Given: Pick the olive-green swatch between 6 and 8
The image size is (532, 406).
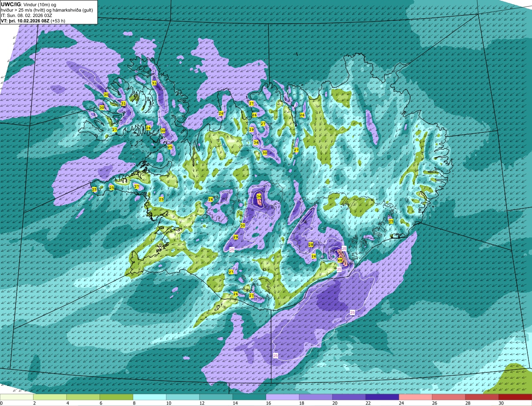Looking at the screenshot, I should pyautogui.click(x=116, y=397).
